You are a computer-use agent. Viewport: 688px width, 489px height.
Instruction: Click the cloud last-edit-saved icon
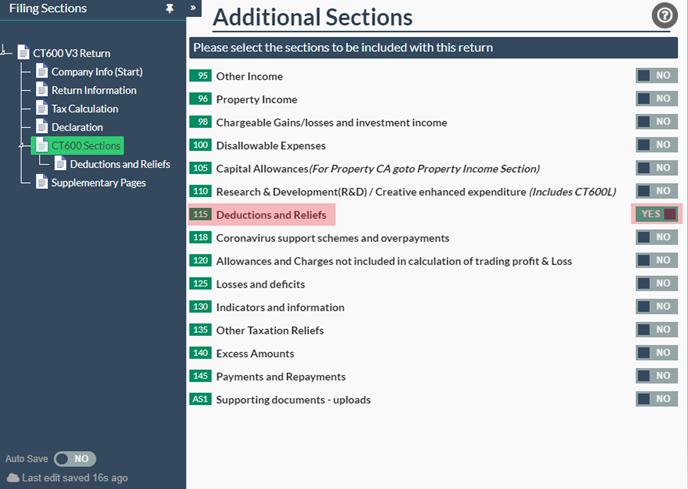[x=13, y=478]
